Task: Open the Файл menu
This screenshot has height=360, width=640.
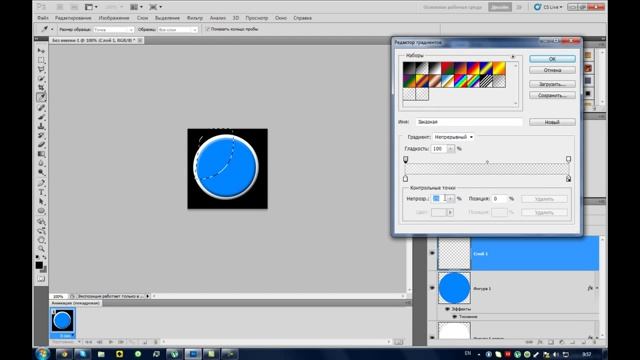Action: (x=43, y=18)
